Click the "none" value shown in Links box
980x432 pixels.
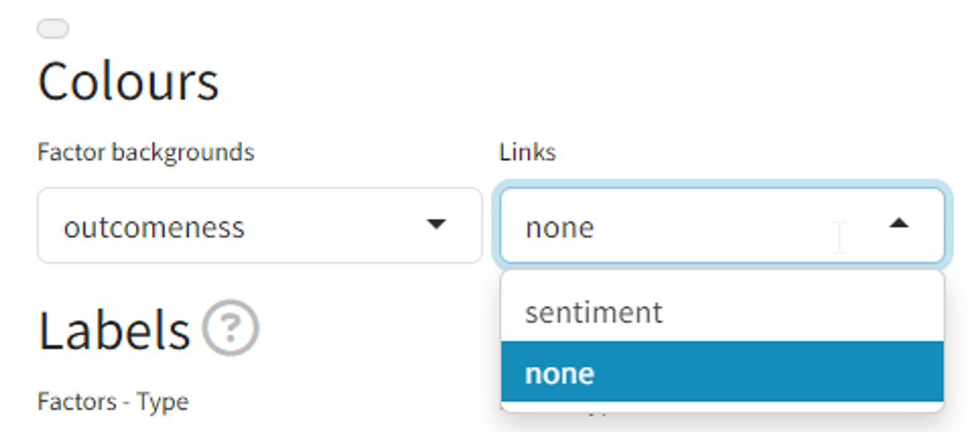560,227
